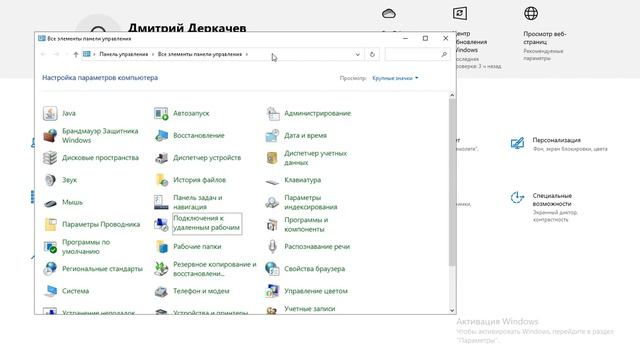Open the Дата и время icon
The height and width of the screenshot is (360, 640).
tap(272, 136)
